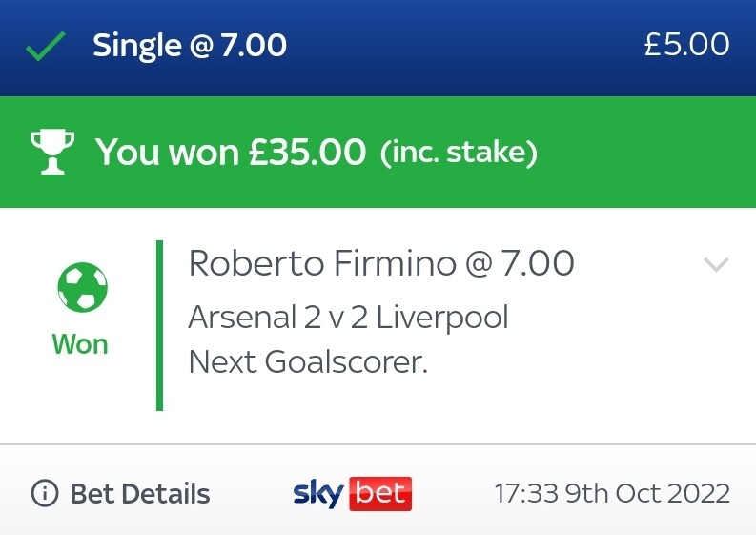
Task: Click the green Won status label
Action: 80,344
